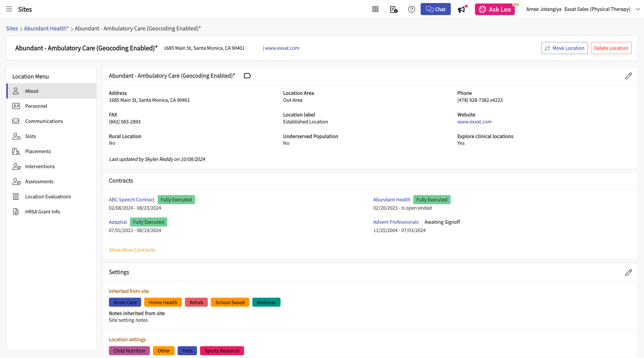The image size is (644, 358).
Task: Click the Acute Care colored tag
Action: click(x=125, y=302)
